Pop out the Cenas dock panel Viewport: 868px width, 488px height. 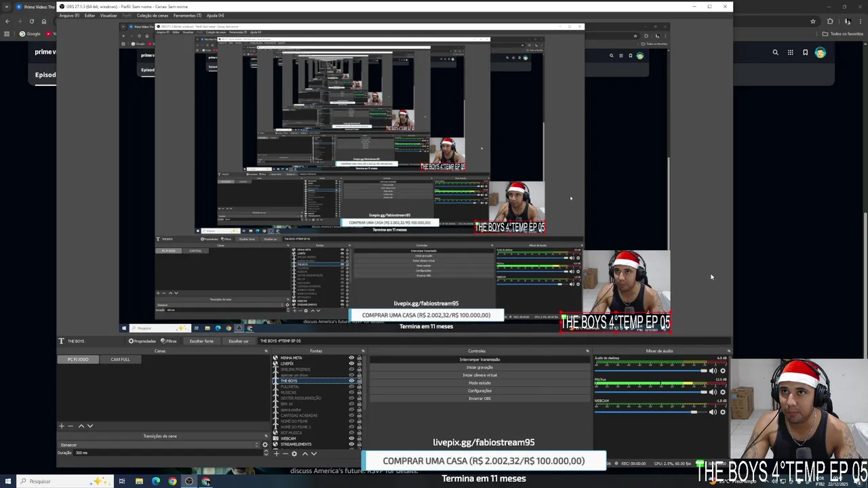click(x=266, y=351)
